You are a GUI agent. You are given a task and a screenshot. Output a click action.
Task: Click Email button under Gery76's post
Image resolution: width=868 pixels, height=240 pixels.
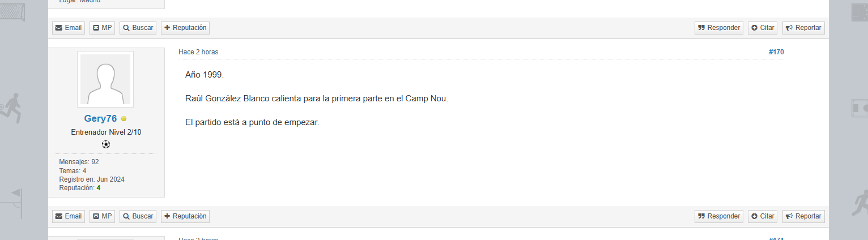[x=69, y=216]
